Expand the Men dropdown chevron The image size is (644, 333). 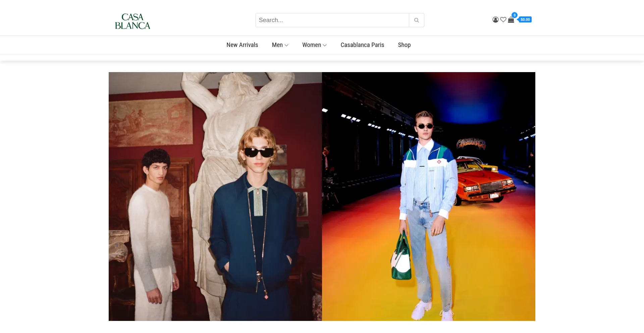286,45
